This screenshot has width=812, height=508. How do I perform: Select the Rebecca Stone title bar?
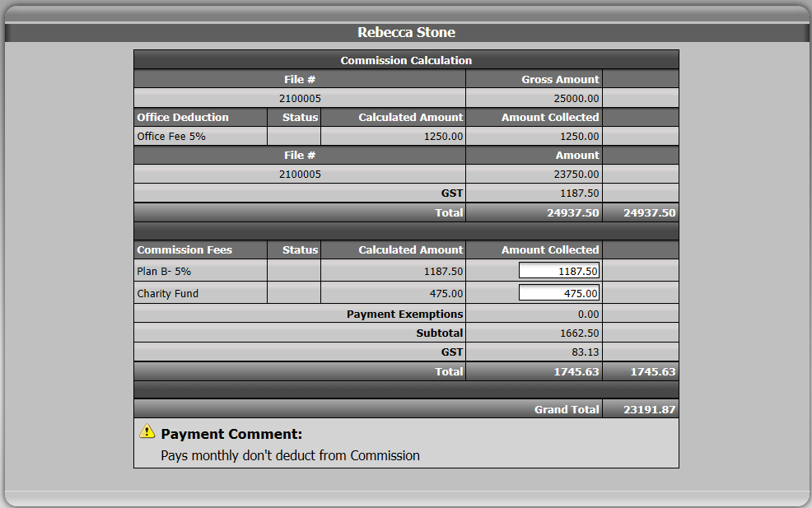tap(406, 32)
